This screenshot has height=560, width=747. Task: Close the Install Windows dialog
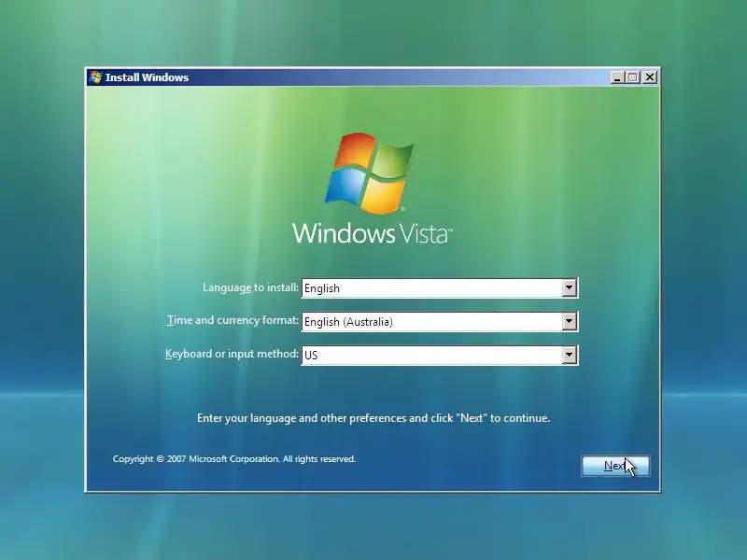click(649, 77)
